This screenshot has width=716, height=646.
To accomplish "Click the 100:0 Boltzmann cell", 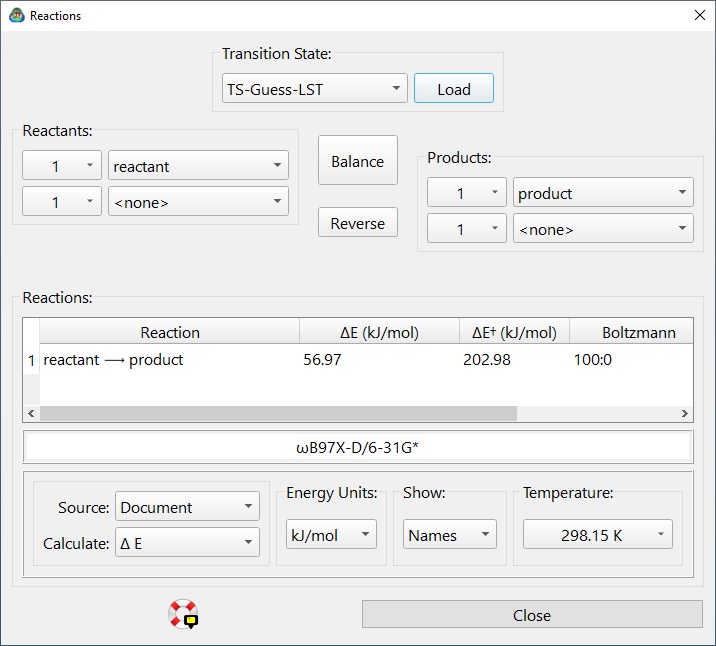I will click(632, 360).
